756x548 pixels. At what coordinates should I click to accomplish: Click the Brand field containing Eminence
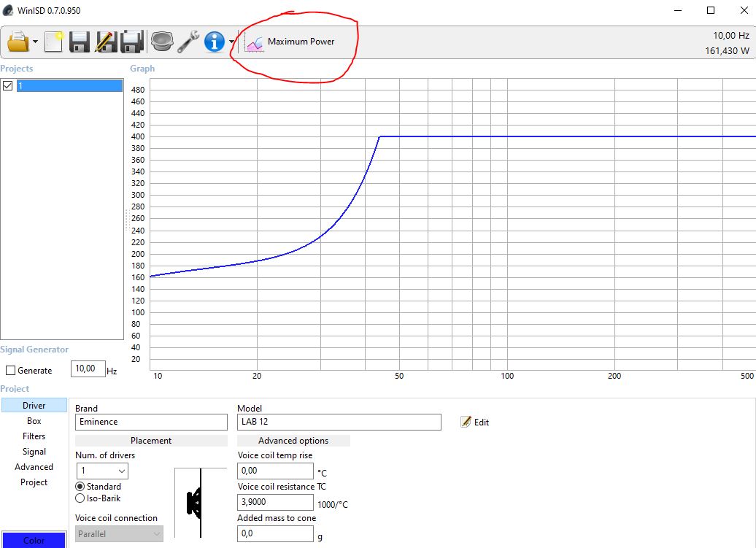pyautogui.click(x=151, y=422)
